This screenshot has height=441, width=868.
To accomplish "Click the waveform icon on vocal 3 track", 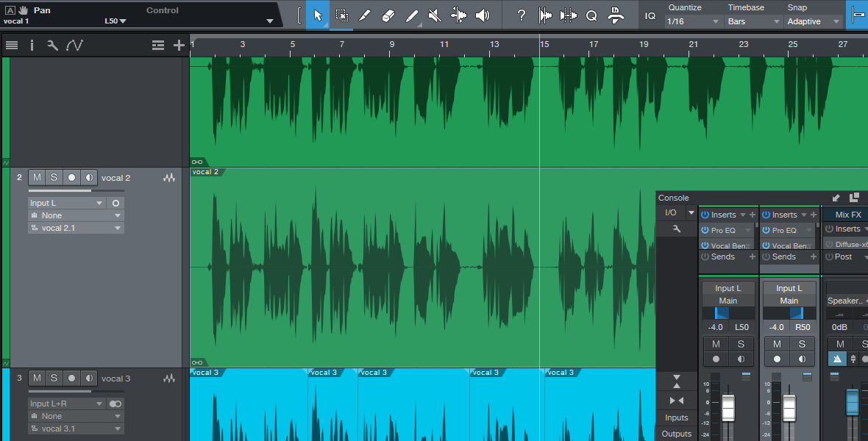I will 169,379.
